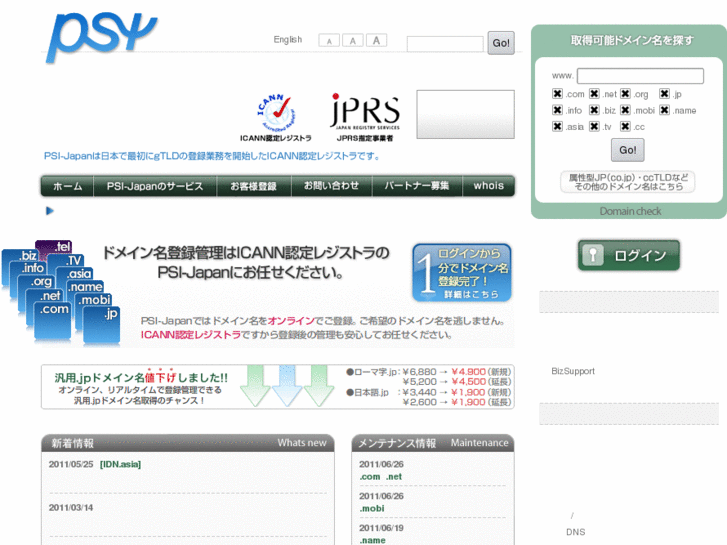Click the JPRS logo
727x545 pixels.
[x=365, y=111]
